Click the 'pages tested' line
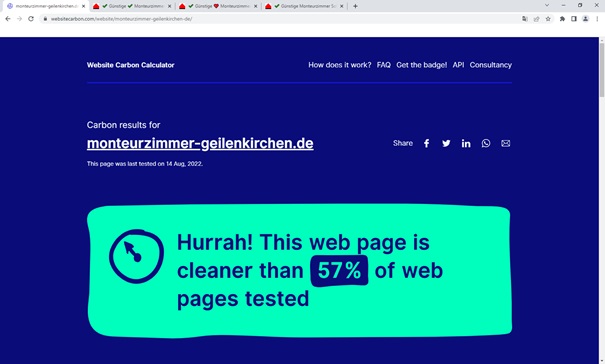 click(243, 299)
